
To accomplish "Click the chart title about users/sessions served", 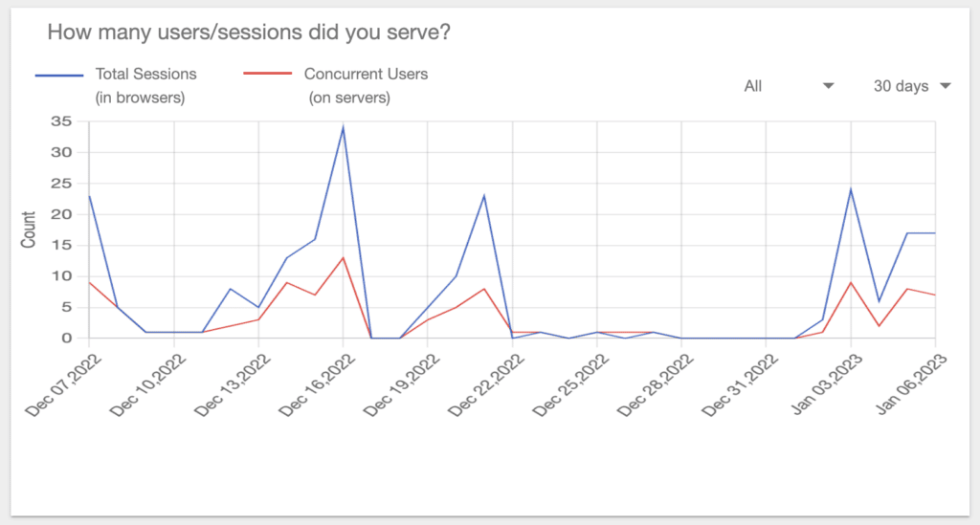I will (249, 33).
